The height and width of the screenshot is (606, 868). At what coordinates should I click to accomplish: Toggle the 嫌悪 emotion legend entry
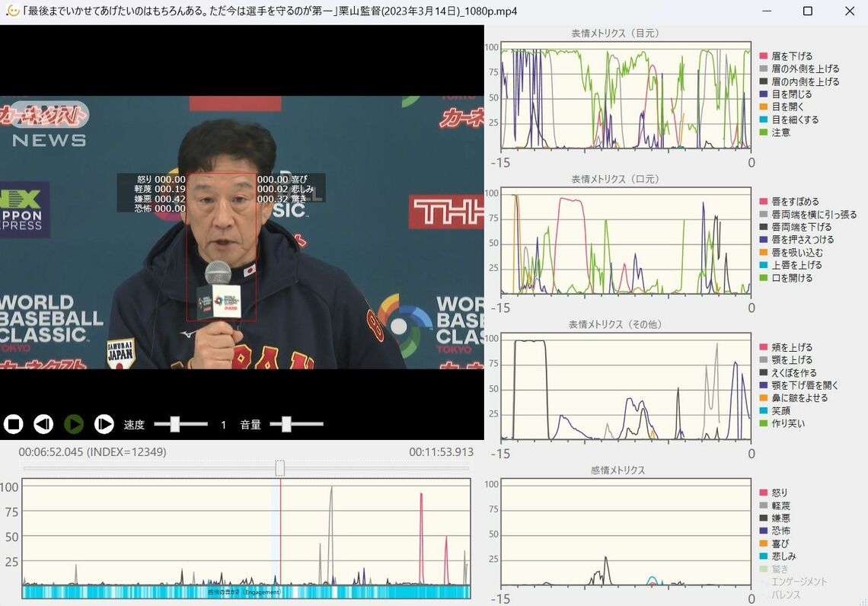(x=774, y=518)
